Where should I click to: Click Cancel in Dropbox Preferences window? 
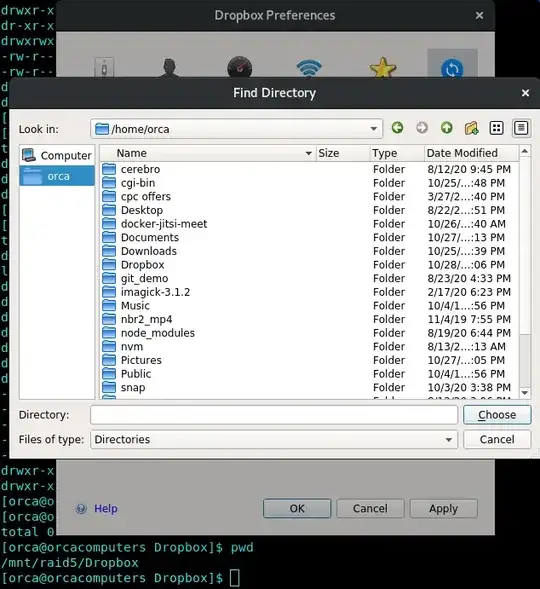pos(370,509)
